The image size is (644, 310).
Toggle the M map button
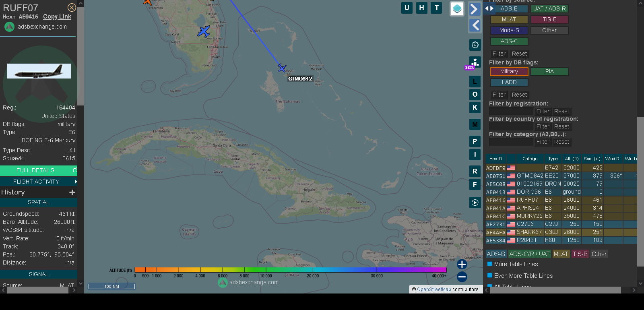[475, 124]
